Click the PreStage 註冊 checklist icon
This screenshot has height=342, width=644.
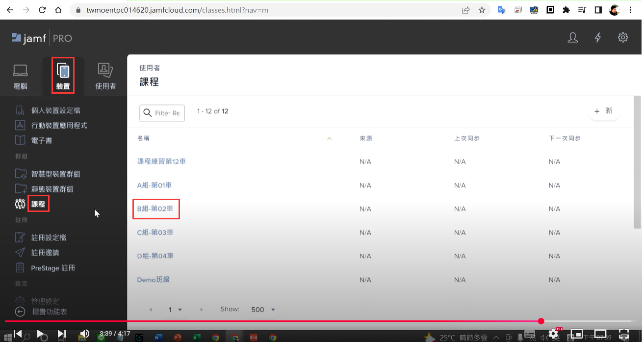(x=20, y=268)
